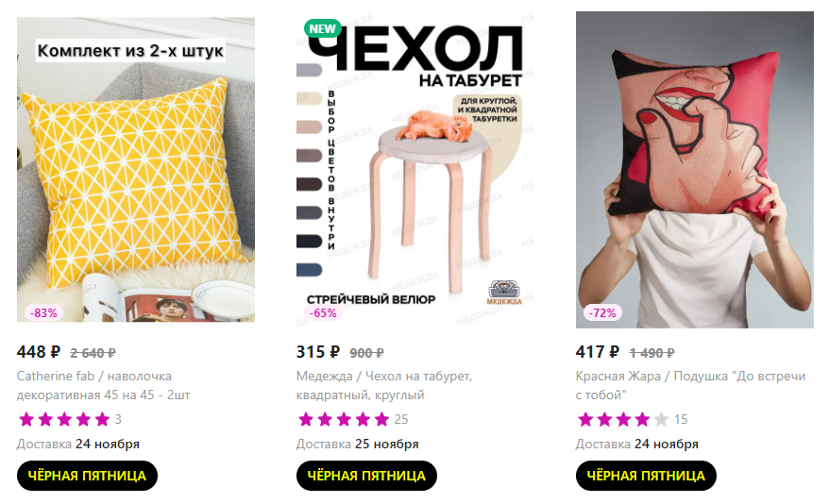Click the -65% discount badge
Screen dimensions: 829x504
323,312
